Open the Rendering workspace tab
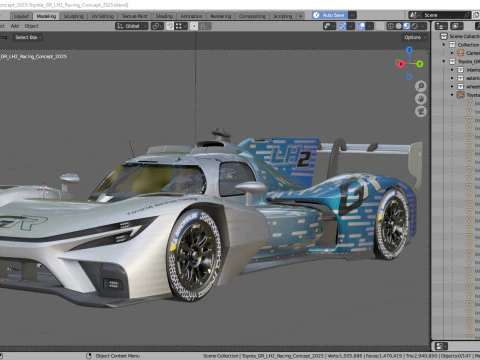The height and width of the screenshot is (360, 480). 220,16
